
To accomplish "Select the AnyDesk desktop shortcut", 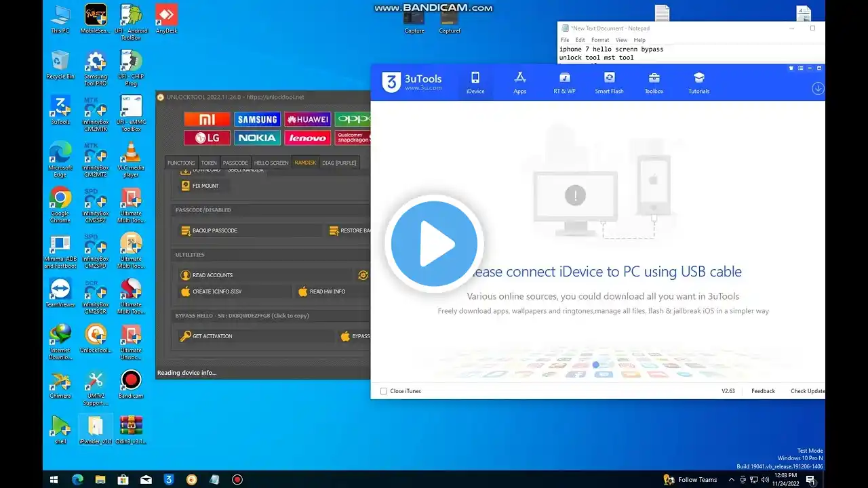I will (166, 19).
